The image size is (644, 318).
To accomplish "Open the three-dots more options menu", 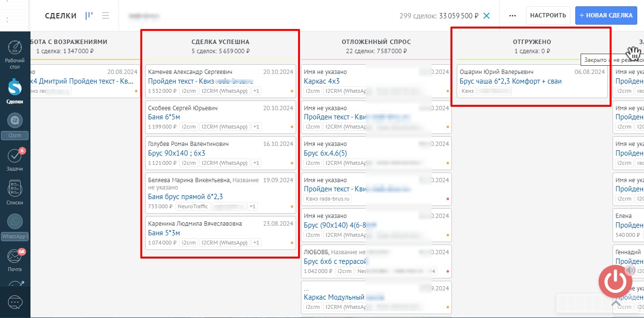I will (513, 16).
